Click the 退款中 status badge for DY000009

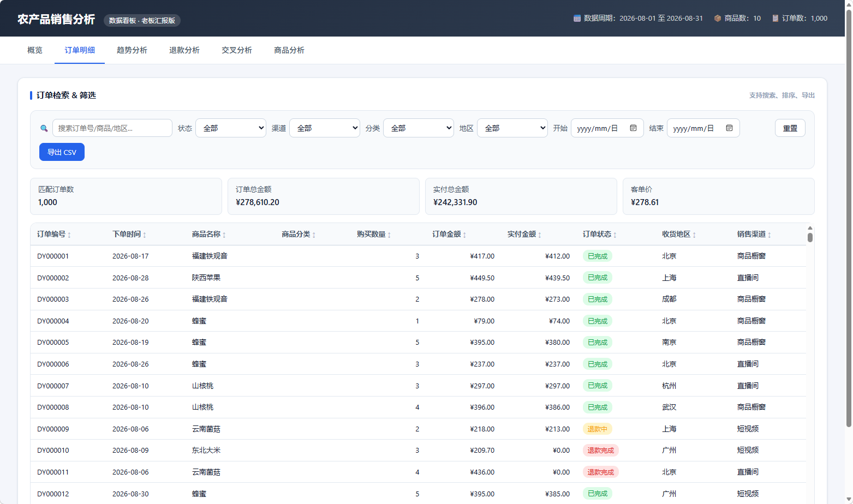tap(597, 429)
